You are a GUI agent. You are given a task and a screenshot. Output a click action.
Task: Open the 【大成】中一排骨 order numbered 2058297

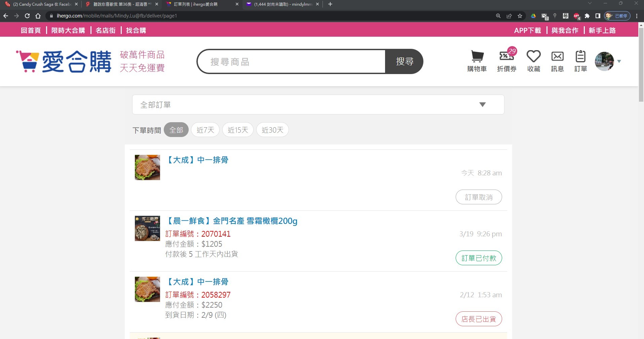click(197, 282)
